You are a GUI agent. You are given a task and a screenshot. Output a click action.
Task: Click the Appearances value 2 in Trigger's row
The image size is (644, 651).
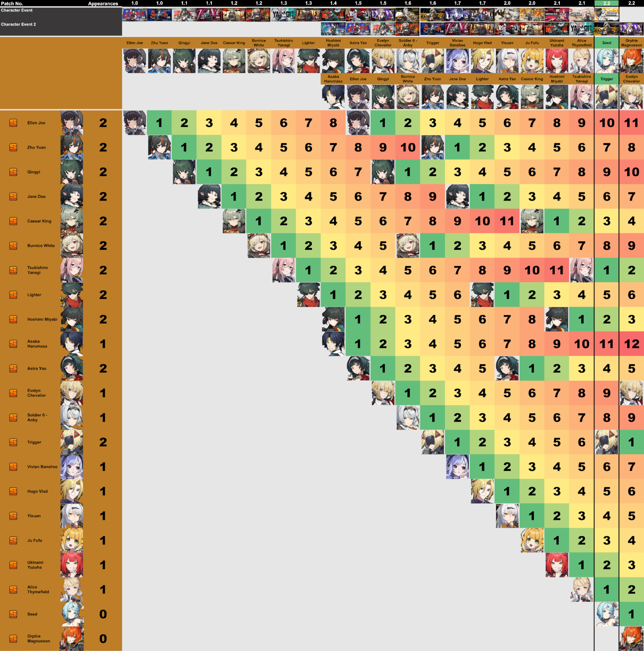coord(103,442)
